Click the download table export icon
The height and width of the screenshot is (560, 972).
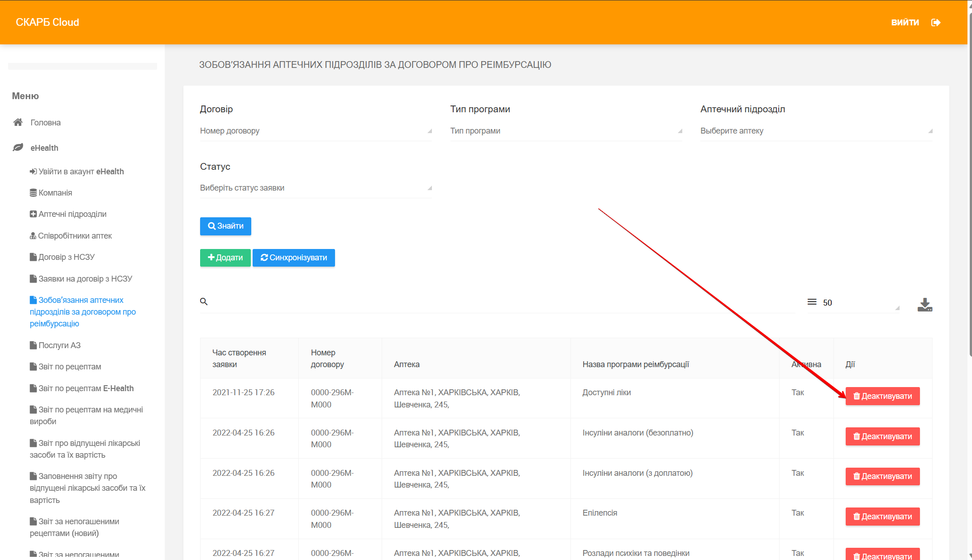(924, 305)
